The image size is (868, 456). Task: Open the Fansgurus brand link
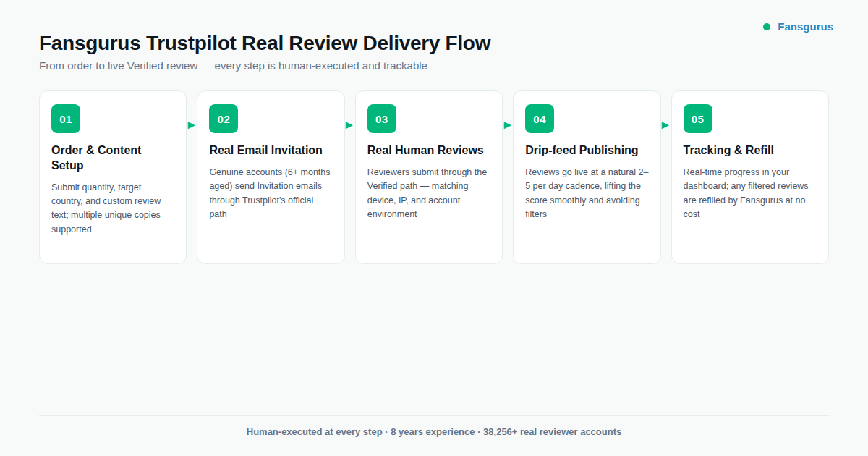click(805, 26)
